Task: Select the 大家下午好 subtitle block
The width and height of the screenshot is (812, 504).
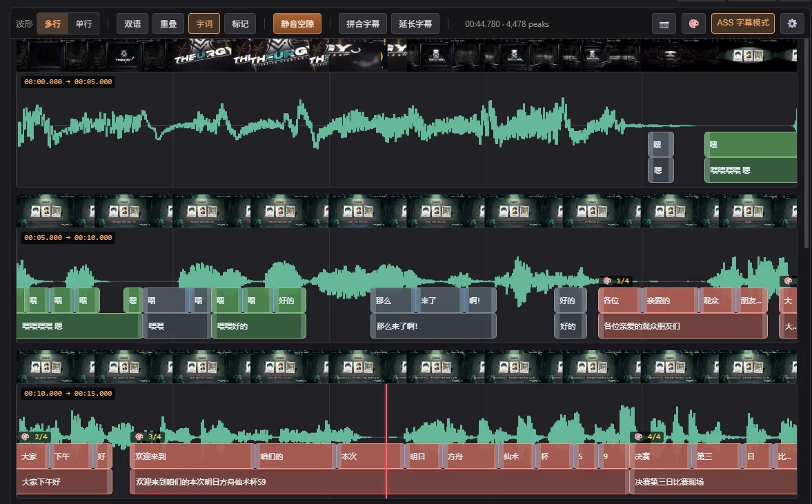Action: (64, 482)
